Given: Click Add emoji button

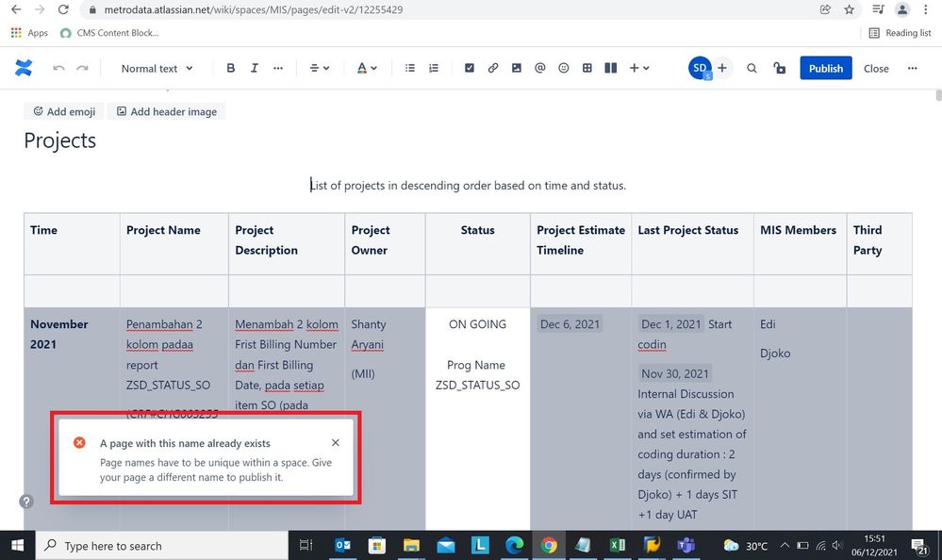Looking at the screenshot, I should click(64, 111).
